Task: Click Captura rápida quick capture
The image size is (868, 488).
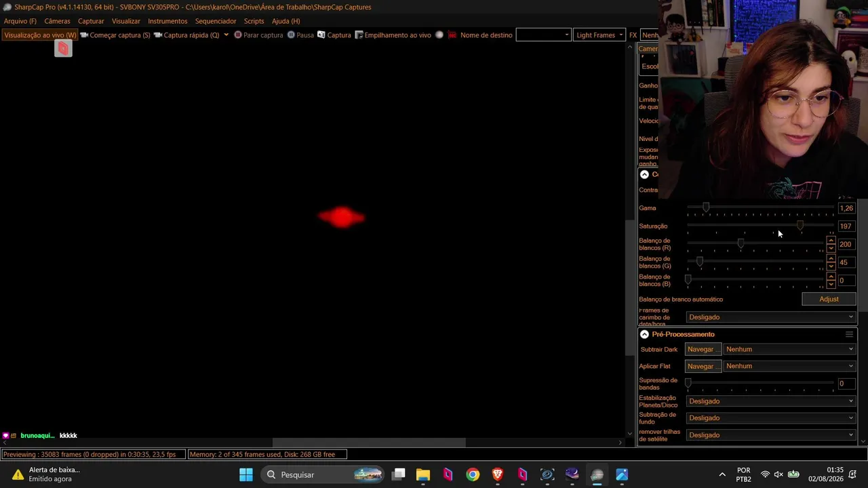Action: pyautogui.click(x=186, y=35)
